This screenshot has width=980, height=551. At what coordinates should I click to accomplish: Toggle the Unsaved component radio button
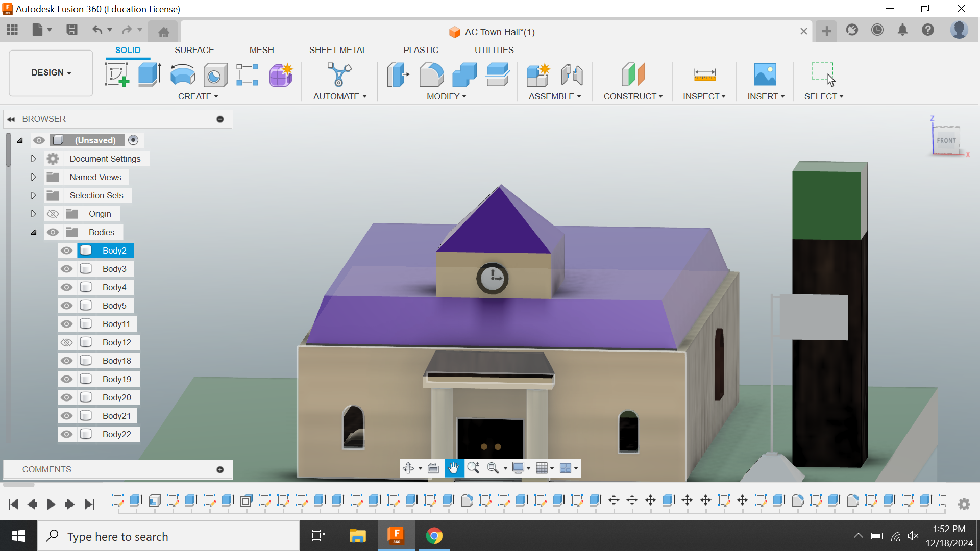133,140
